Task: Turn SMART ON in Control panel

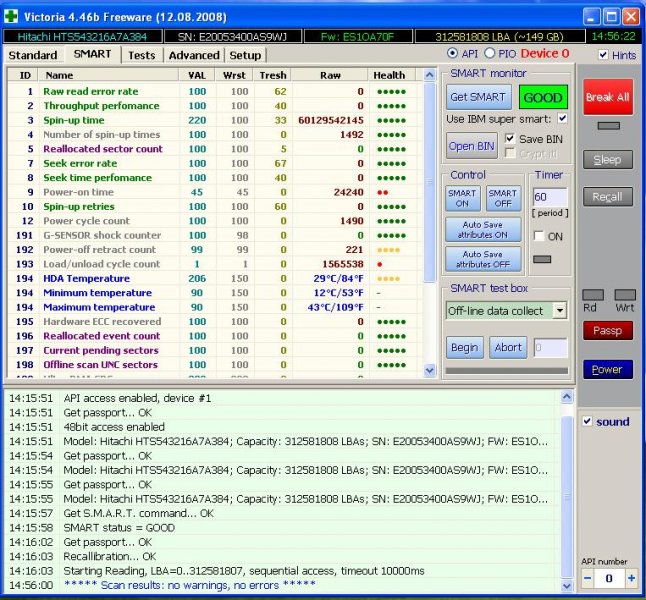Action: pyautogui.click(x=462, y=198)
